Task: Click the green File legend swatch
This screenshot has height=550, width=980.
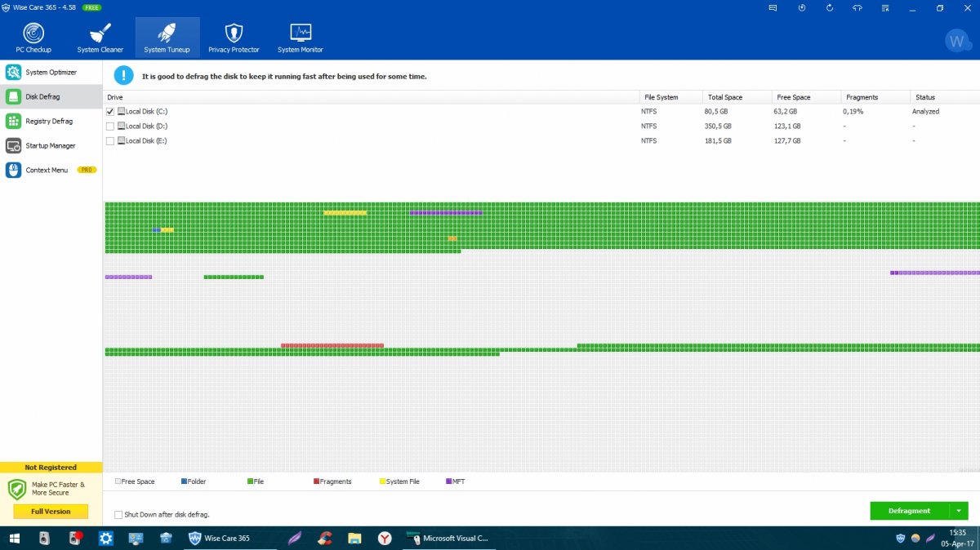Action: [x=250, y=481]
